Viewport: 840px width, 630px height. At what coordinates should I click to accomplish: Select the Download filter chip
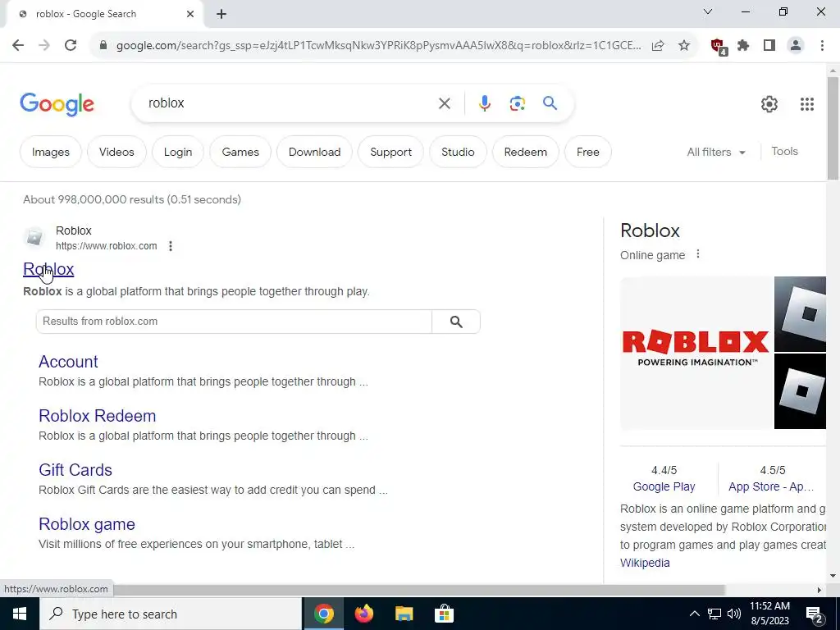point(314,152)
